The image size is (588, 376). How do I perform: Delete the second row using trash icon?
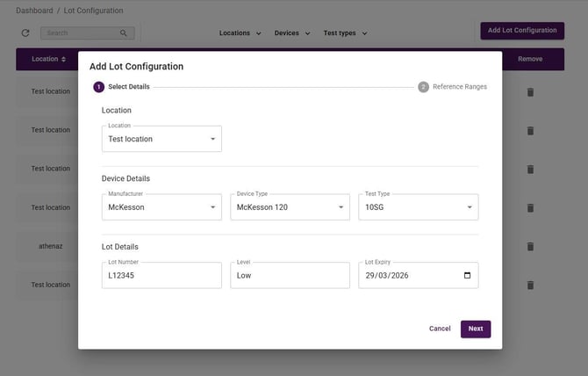tap(530, 130)
